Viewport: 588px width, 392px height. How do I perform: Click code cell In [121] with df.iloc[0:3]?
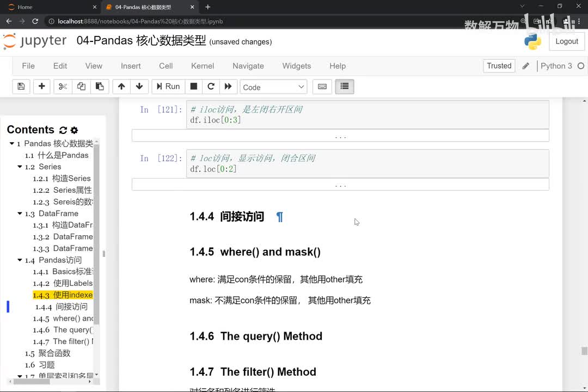367,115
